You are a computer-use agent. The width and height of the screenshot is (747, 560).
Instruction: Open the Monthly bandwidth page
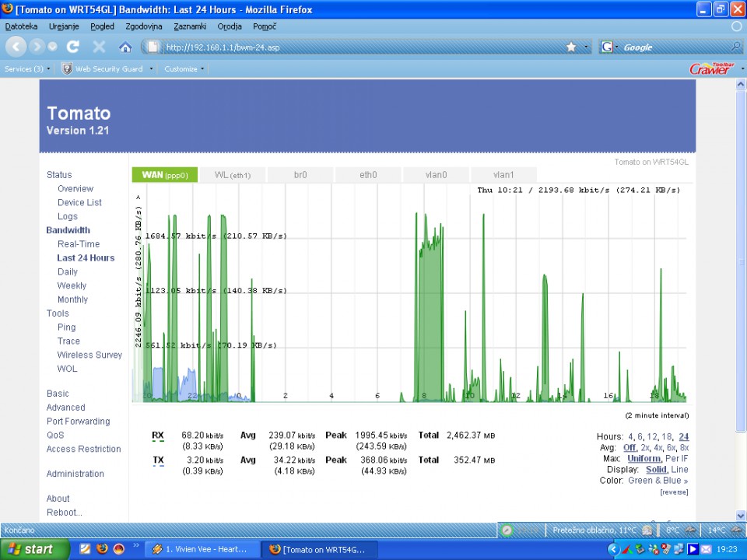(72, 299)
